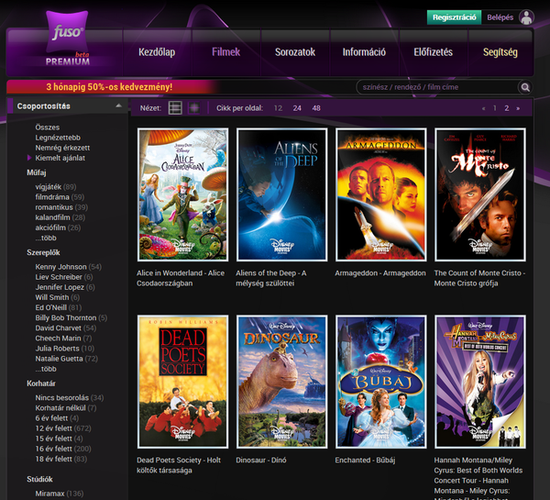Screen dimensions: 550x500
Task: Collapse the Csoportosítás panel arrow
Action: click(119, 106)
